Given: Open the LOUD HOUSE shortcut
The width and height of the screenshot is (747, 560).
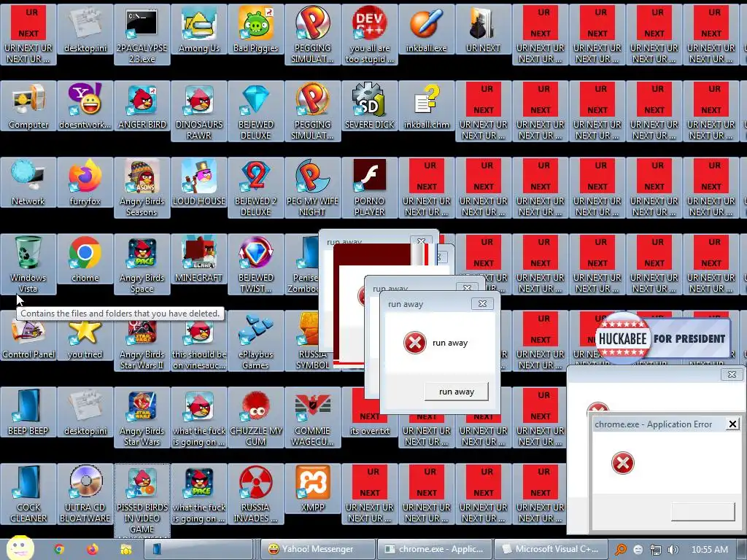Looking at the screenshot, I should tap(199, 183).
